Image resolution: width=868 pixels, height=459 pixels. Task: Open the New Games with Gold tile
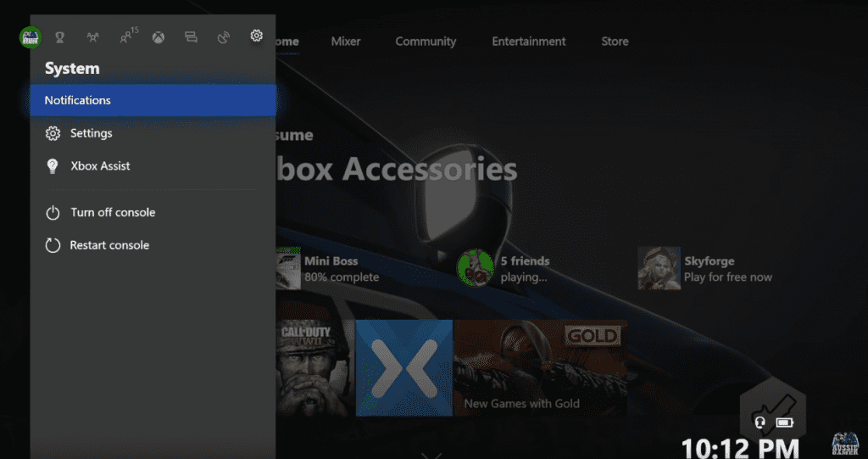(x=540, y=368)
